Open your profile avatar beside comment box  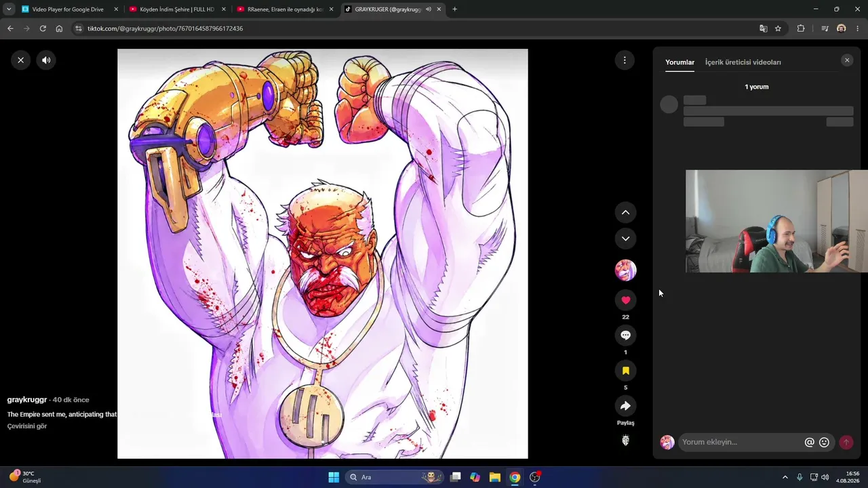tap(667, 442)
